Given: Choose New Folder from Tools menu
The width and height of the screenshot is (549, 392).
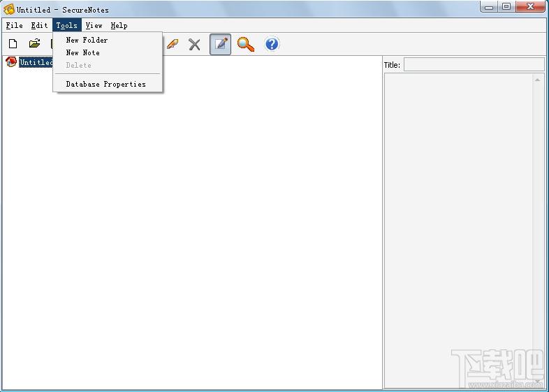Looking at the screenshot, I should point(108,40).
